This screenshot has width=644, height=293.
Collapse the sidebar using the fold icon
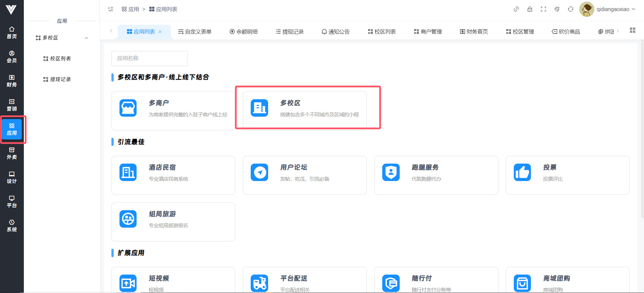coord(111,9)
